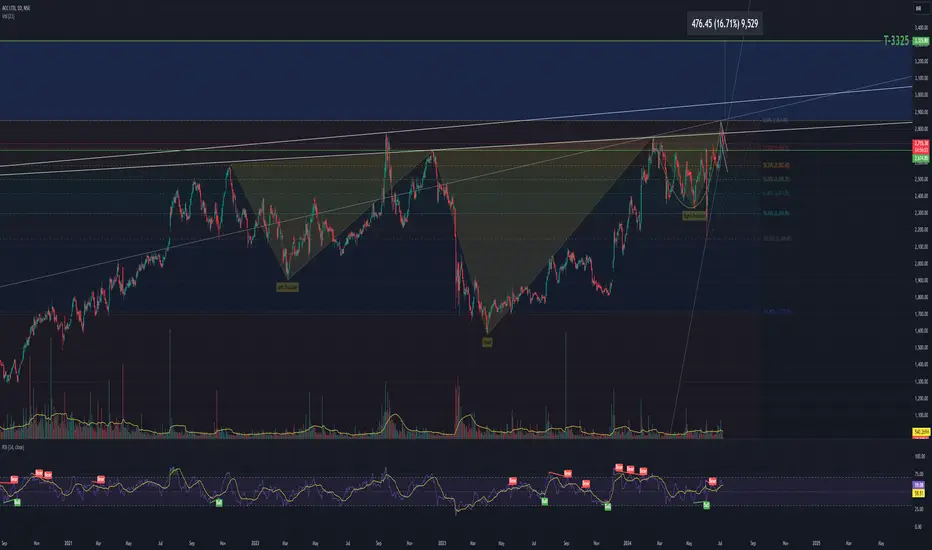Select the teal Fibonacci retracement level label

point(776,213)
